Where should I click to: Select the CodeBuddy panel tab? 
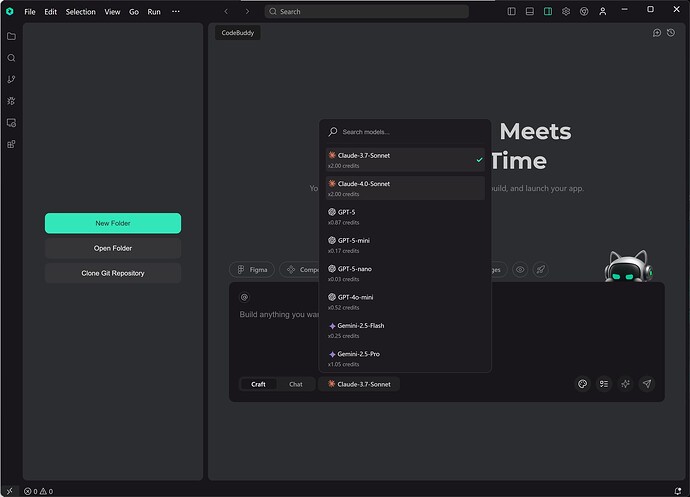click(x=238, y=33)
